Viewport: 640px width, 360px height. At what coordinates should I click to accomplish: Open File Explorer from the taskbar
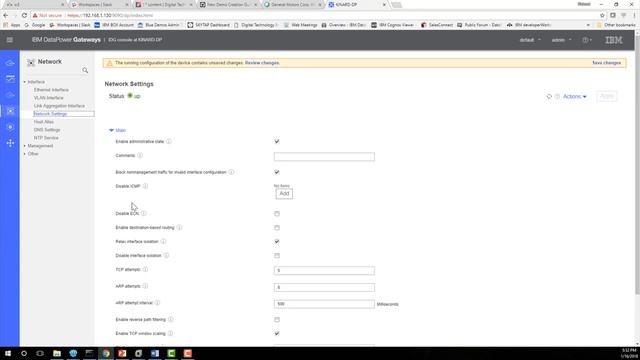(57, 353)
